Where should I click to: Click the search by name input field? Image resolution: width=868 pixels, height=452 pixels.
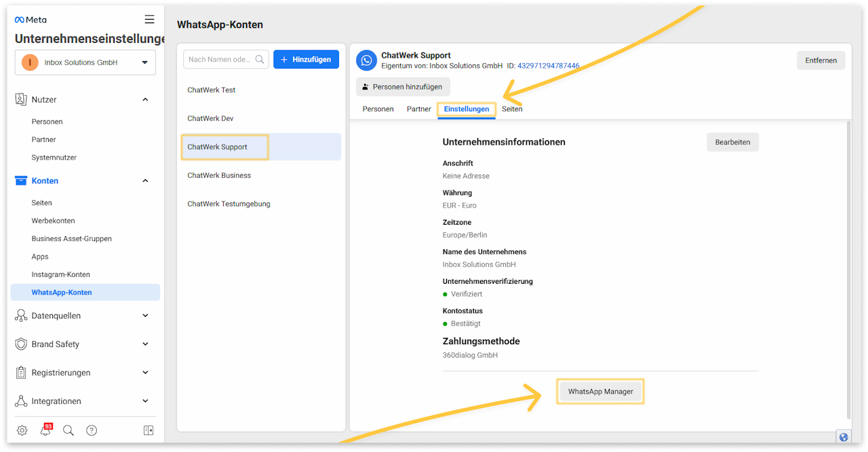click(220, 60)
